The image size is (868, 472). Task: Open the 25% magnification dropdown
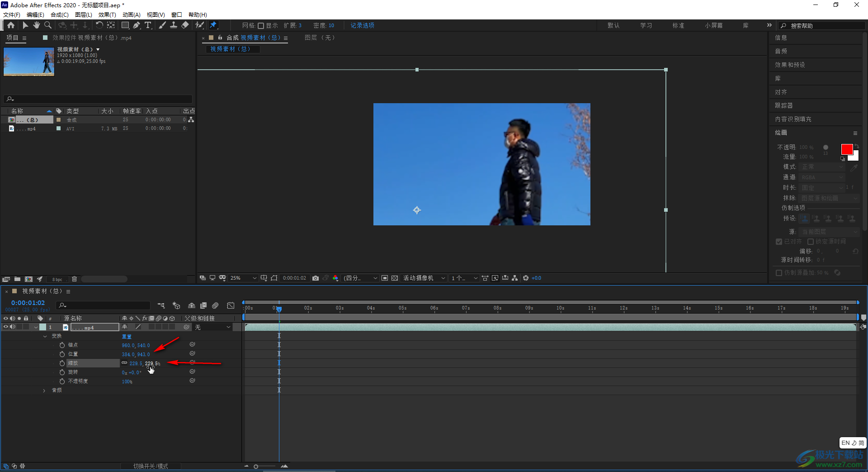tap(243, 278)
